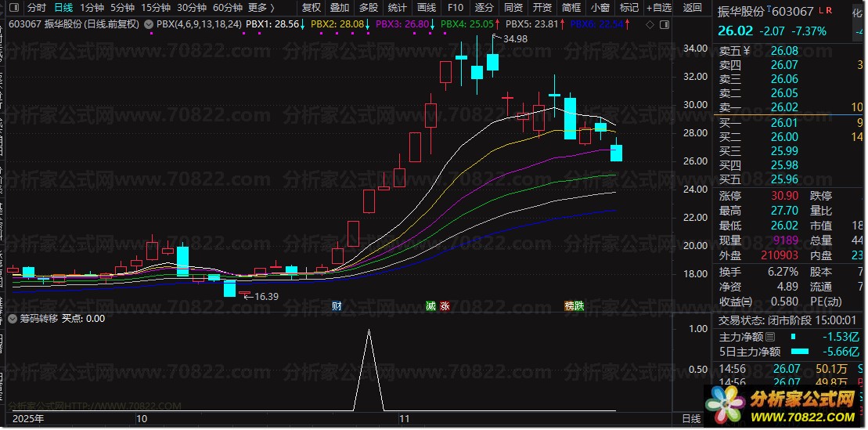Viewport: 868px width, 430px height.
Task: Click the ¥ icon next to 卖五
Action: [746, 51]
